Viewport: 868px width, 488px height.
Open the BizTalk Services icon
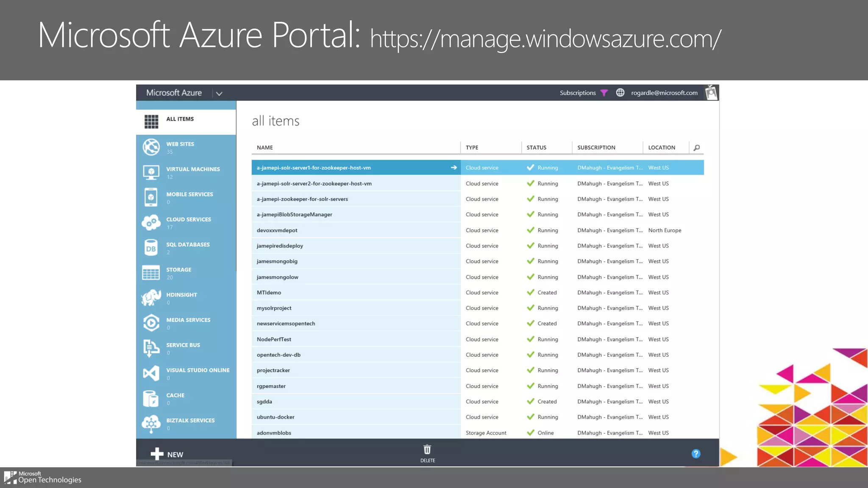tap(151, 424)
